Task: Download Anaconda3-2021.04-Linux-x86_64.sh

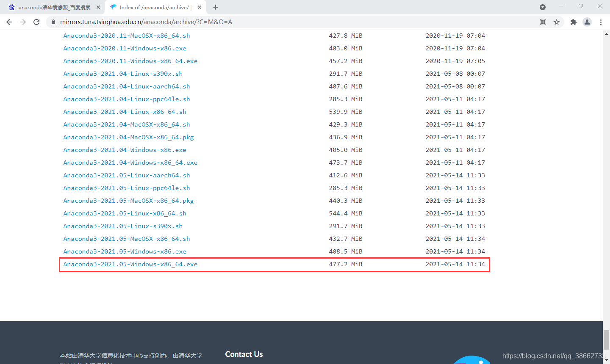Action: (x=125, y=112)
